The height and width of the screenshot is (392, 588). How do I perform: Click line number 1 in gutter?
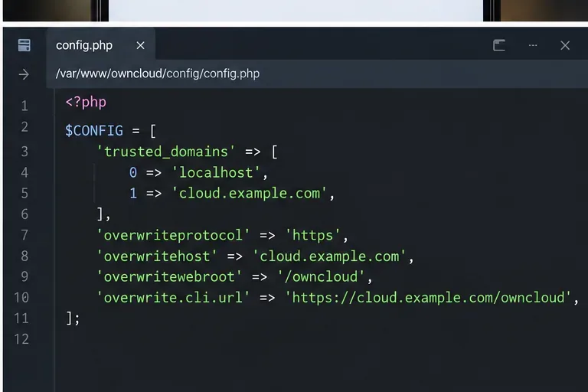click(x=24, y=106)
